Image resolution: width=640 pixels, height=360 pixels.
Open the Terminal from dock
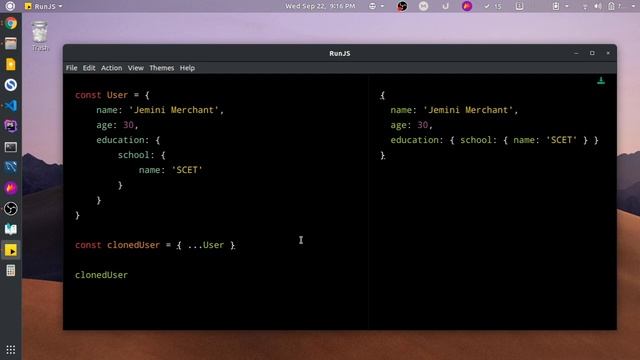(11, 147)
